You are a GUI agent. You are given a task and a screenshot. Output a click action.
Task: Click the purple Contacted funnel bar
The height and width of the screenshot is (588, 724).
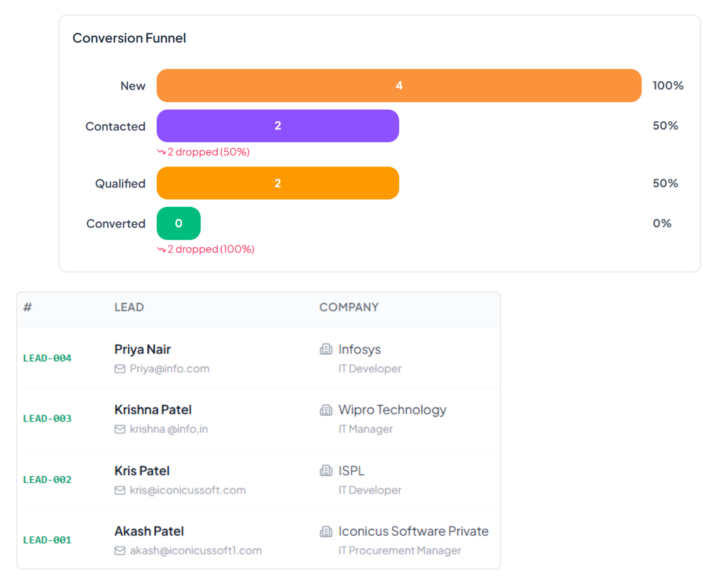[278, 126]
